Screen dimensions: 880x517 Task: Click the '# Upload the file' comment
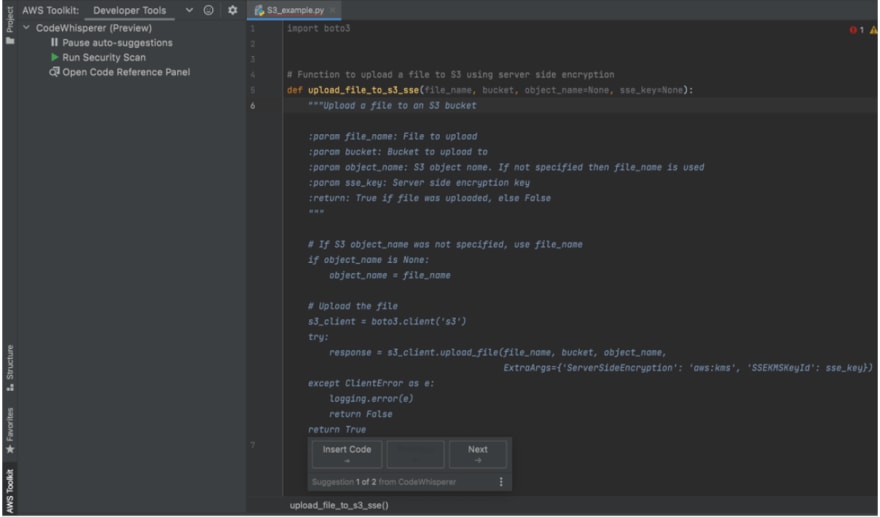pos(352,306)
